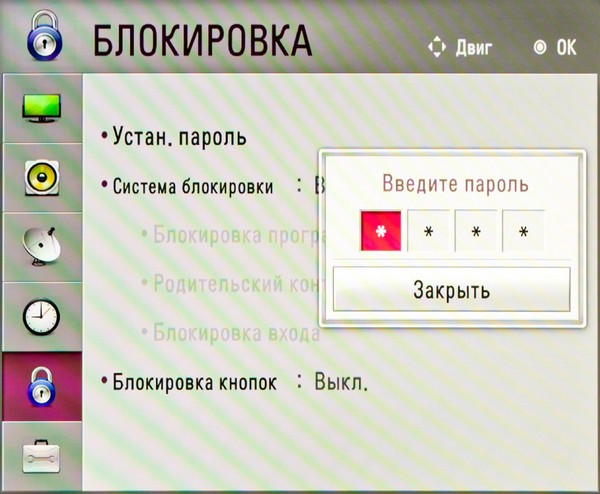Click the highlighted first password digit box
The width and height of the screenshot is (600, 494).
point(380,231)
